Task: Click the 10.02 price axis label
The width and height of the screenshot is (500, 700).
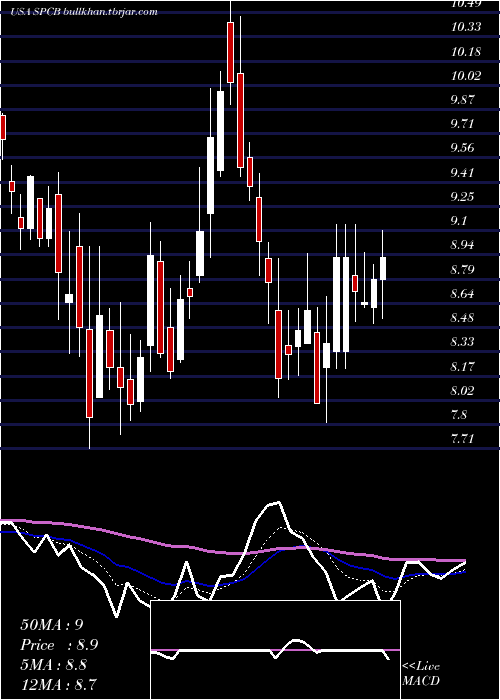Action: coord(466,75)
